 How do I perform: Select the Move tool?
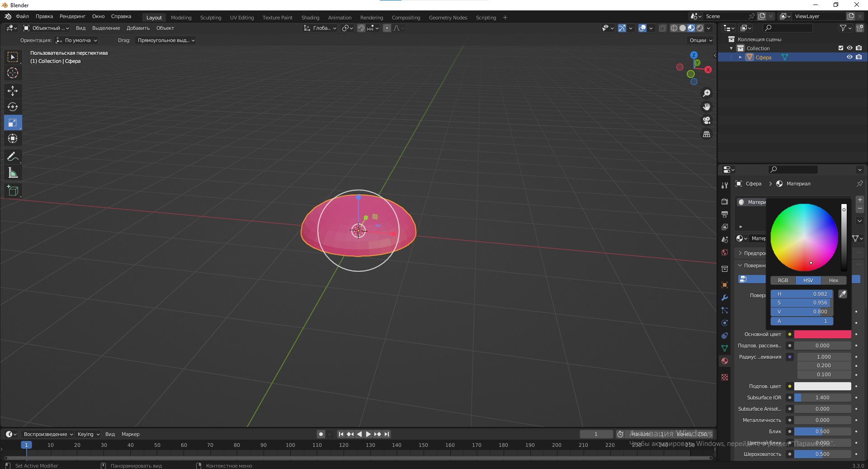pyautogui.click(x=13, y=91)
